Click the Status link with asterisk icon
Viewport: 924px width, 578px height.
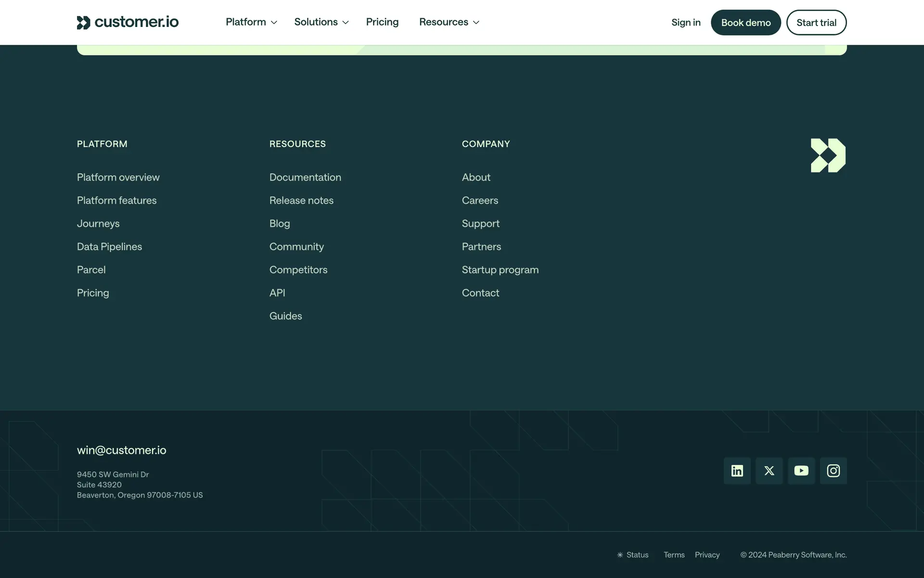coord(633,555)
